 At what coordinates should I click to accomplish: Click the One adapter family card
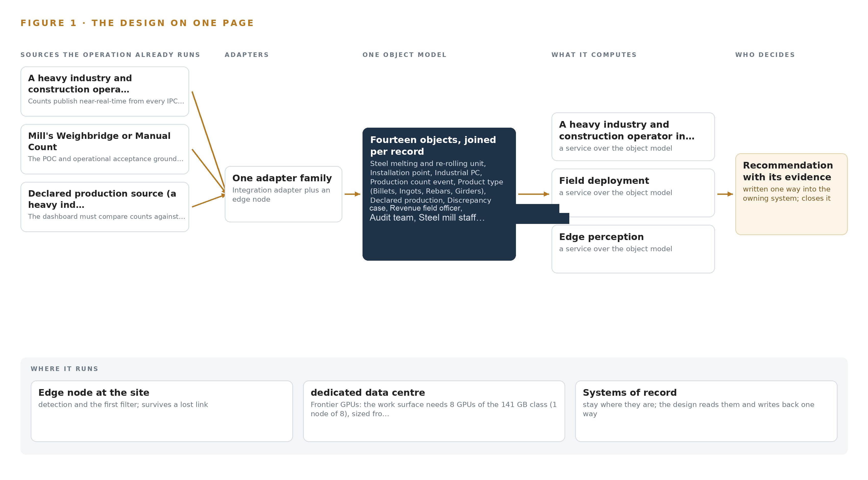coord(283,194)
